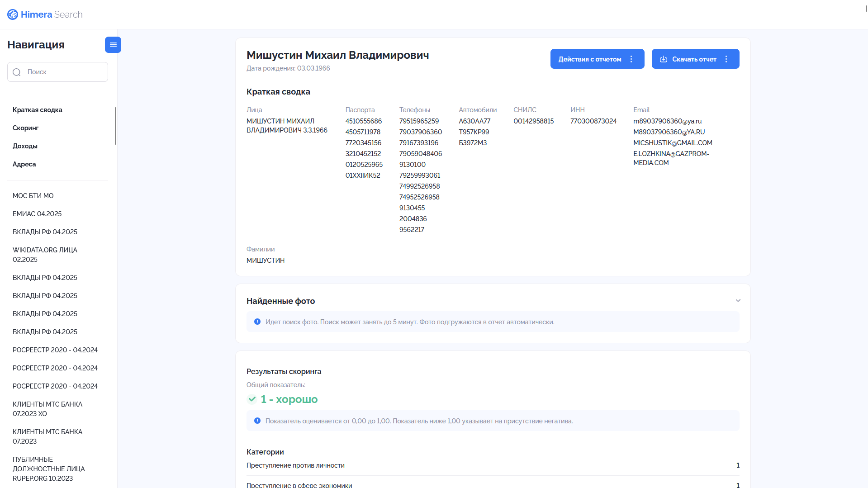Go to Краткая сводка in navigation
This screenshot has width=868, height=488.
click(x=38, y=110)
